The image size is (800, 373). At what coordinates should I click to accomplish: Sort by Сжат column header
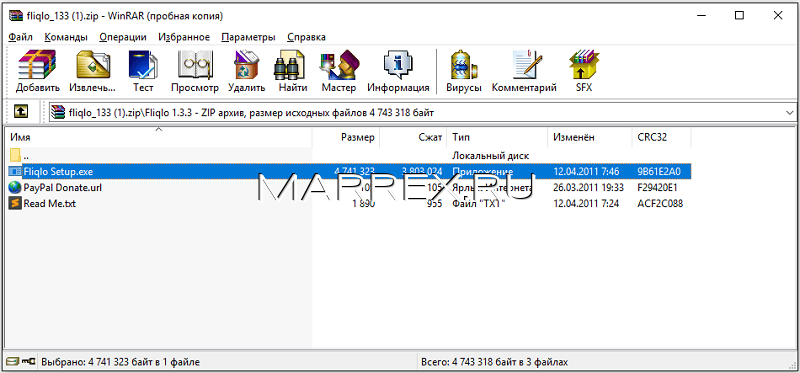point(413,137)
